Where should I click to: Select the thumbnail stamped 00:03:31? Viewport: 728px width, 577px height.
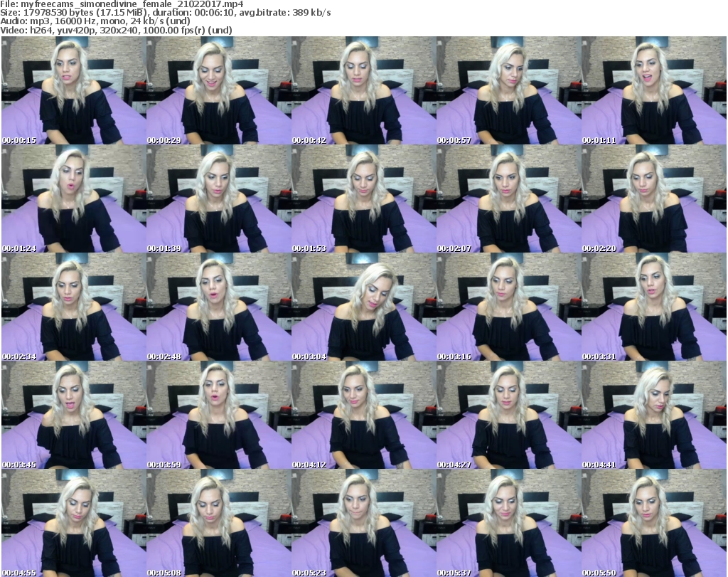(x=654, y=307)
